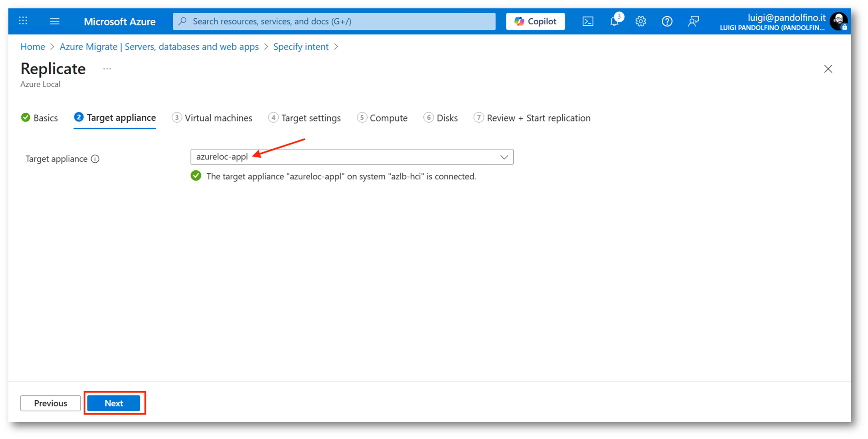Image resolution: width=868 pixels, height=439 pixels.
Task: Open the help question mark icon
Action: [x=667, y=21]
